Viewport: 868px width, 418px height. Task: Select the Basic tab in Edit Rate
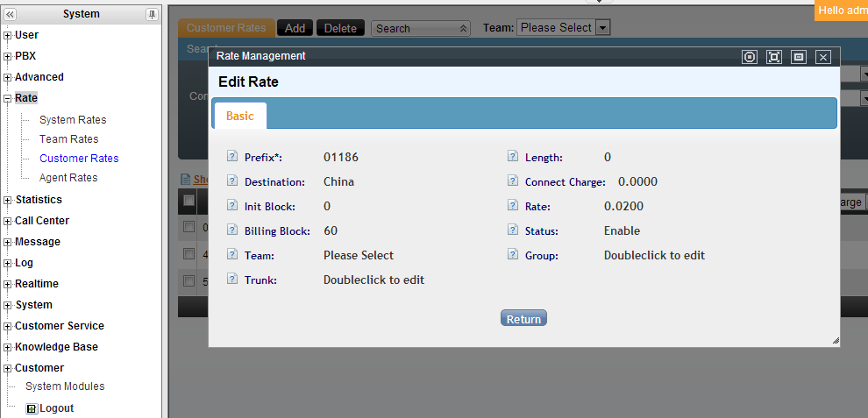pyautogui.click(x=240, y=116)
